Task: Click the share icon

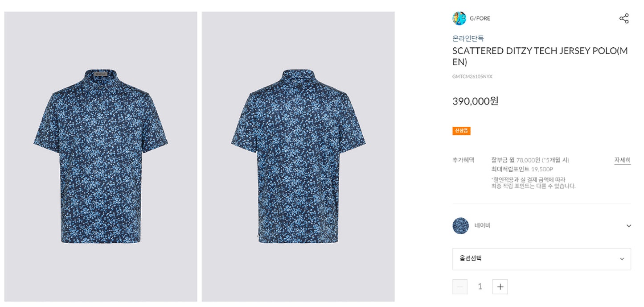Action: (624, 18)
